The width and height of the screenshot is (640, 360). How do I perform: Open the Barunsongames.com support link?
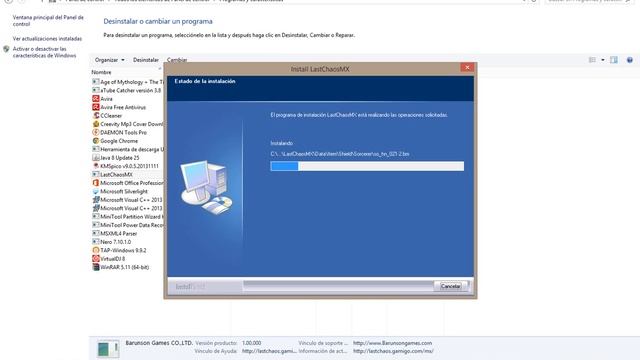[392, 343]
